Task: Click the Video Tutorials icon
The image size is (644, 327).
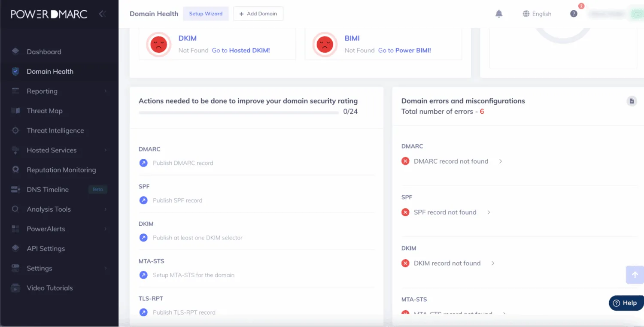Action: click(x=15, y=288)
